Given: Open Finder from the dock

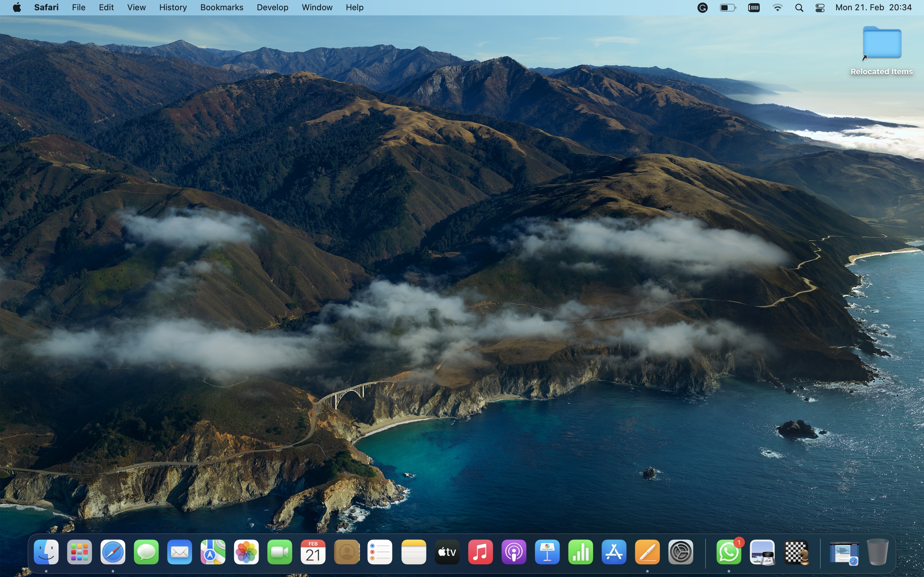Looking at the screenshot, I should [46, 552].
